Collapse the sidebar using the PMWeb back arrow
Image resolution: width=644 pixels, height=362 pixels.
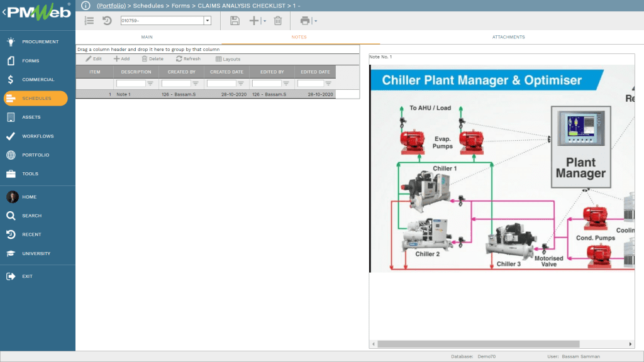(x=4, y=13)
